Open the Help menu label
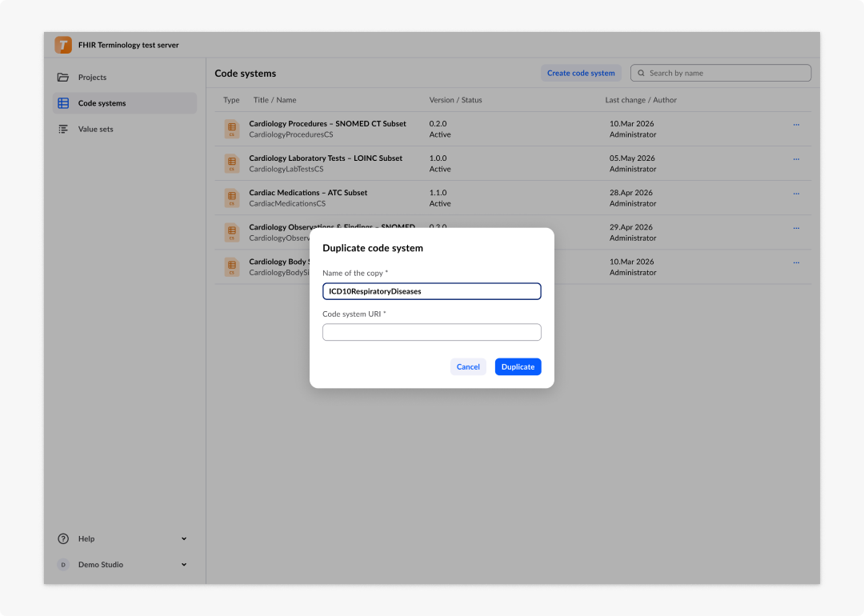The width and height of the screenshot is (864, 616). point(86,538)
